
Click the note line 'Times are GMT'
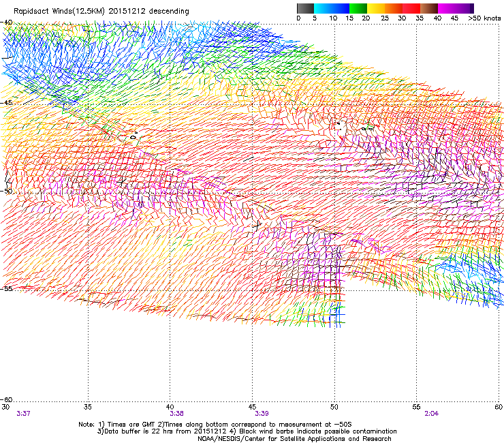(131, 425)
